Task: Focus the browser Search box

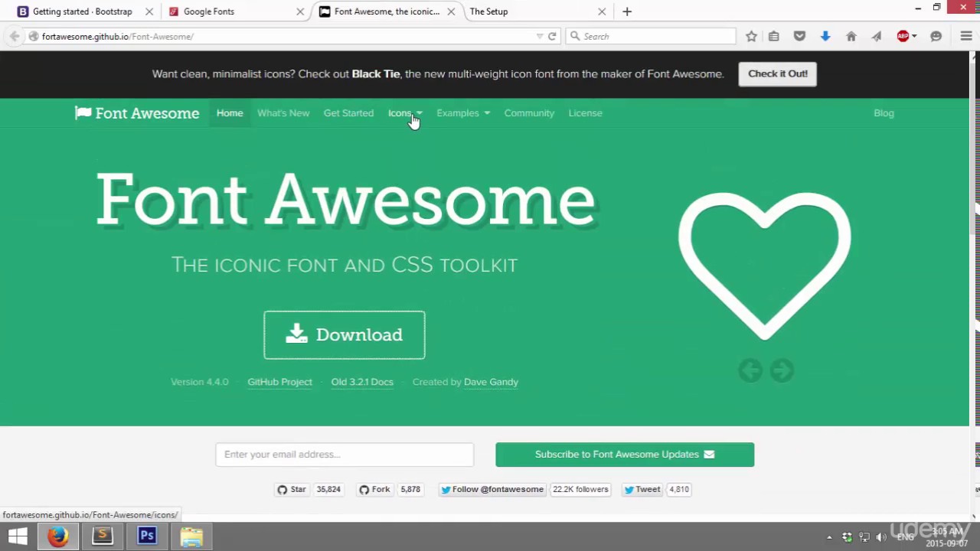Action: pos(651,36)
